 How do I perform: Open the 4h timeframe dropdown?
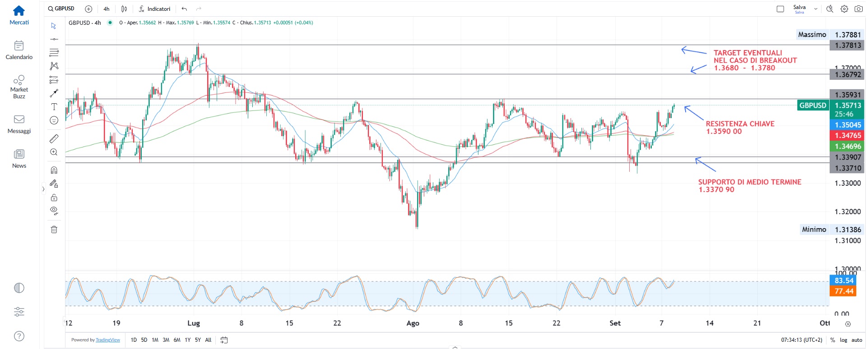click(107, 9)
